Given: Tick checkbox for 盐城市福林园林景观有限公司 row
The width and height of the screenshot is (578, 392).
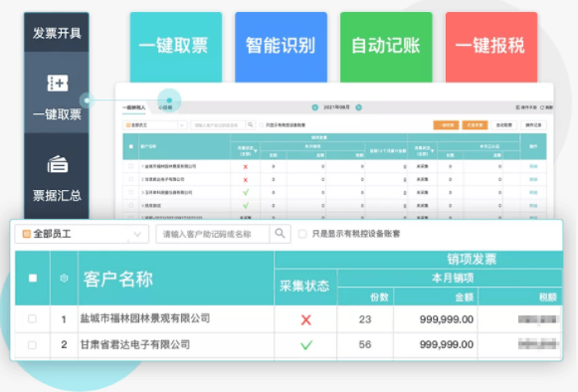Looking at the screenshot, I should tap(33, 318).
